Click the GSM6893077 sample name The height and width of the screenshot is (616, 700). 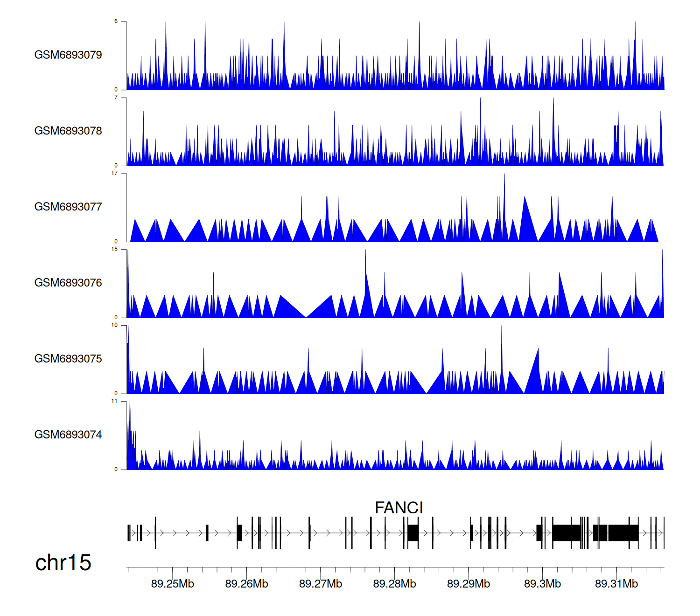pos(68,207)
